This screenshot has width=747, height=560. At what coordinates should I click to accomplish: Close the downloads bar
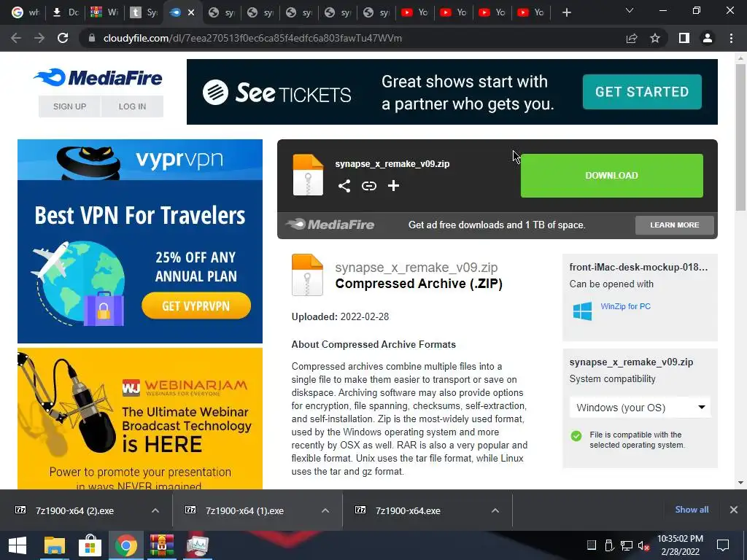point(734,510)
